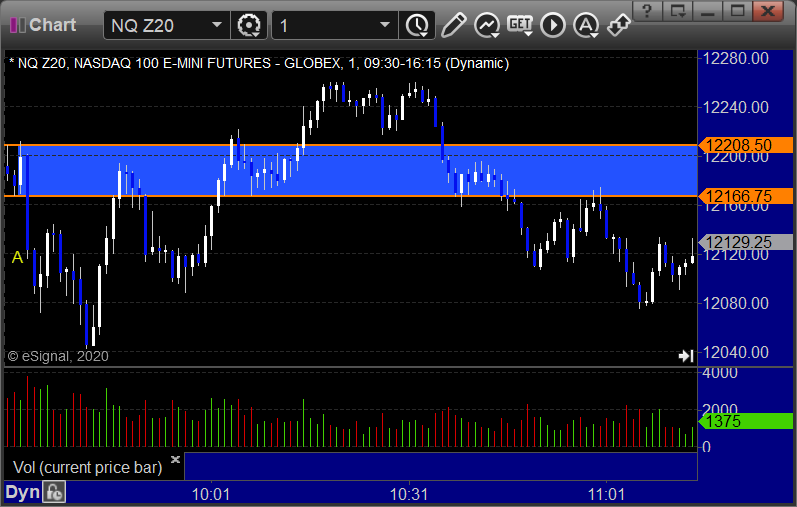797x507 pixels.
Task: Click the 12280.00 price axis label
Action: (x=735, y=58)
